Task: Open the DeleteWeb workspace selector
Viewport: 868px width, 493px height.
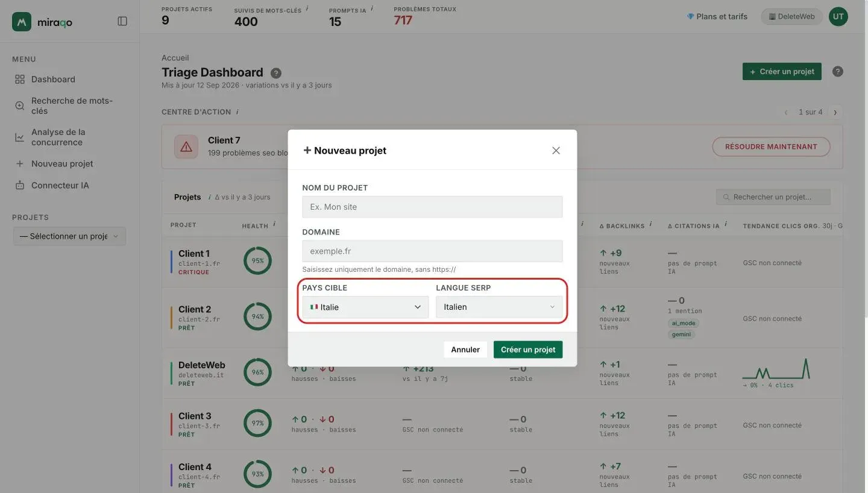Action: point(791,16)
